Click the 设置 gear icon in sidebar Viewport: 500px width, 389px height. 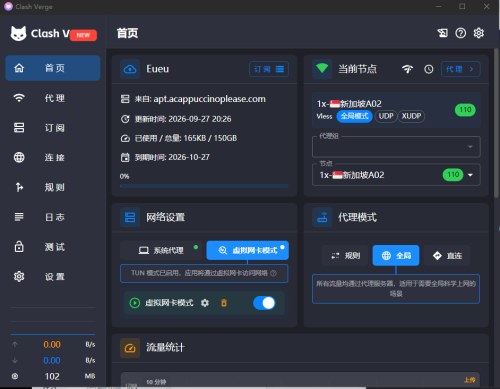coord(19,276)
